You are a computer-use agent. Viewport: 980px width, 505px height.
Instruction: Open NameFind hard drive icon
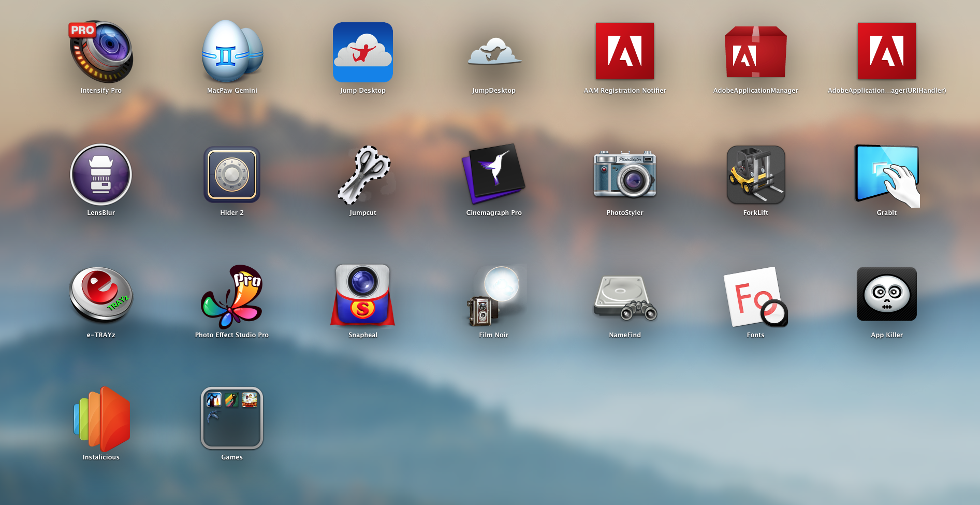625,298
